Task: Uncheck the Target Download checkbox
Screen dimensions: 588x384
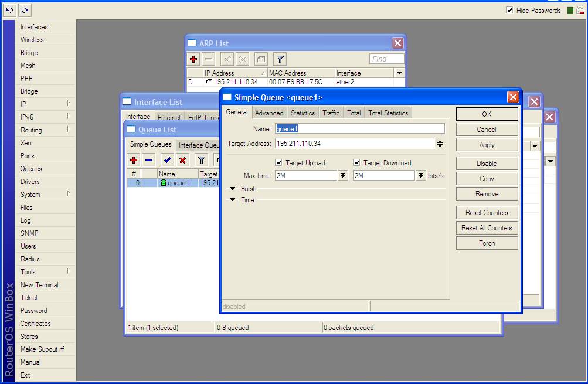Action: click(356, 163)
